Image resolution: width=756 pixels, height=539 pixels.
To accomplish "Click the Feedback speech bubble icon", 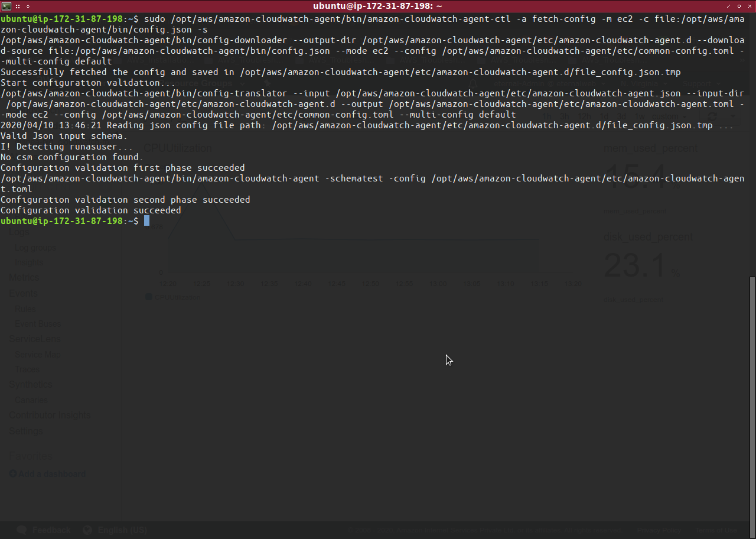I will pos(22,530).
